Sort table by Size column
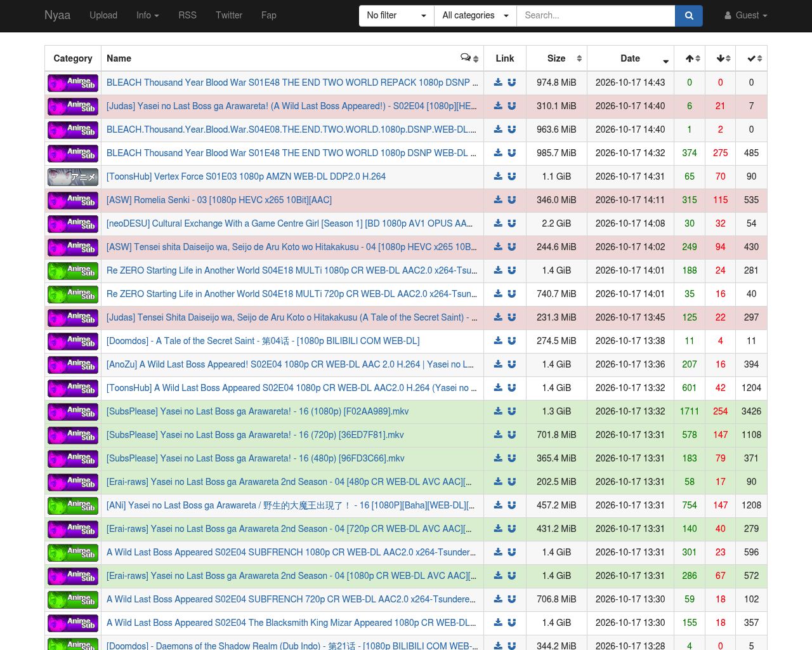 point(556,58)
